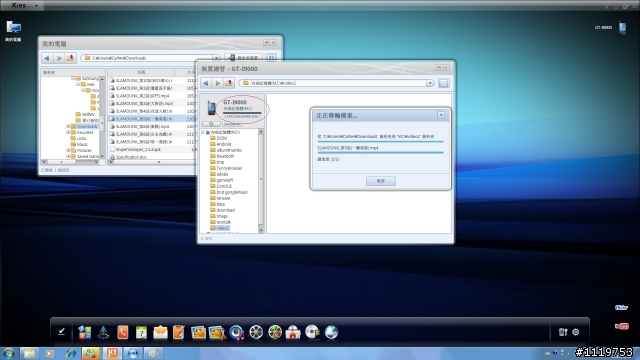Click forward arrow in My Computer window

click(59, 58)
